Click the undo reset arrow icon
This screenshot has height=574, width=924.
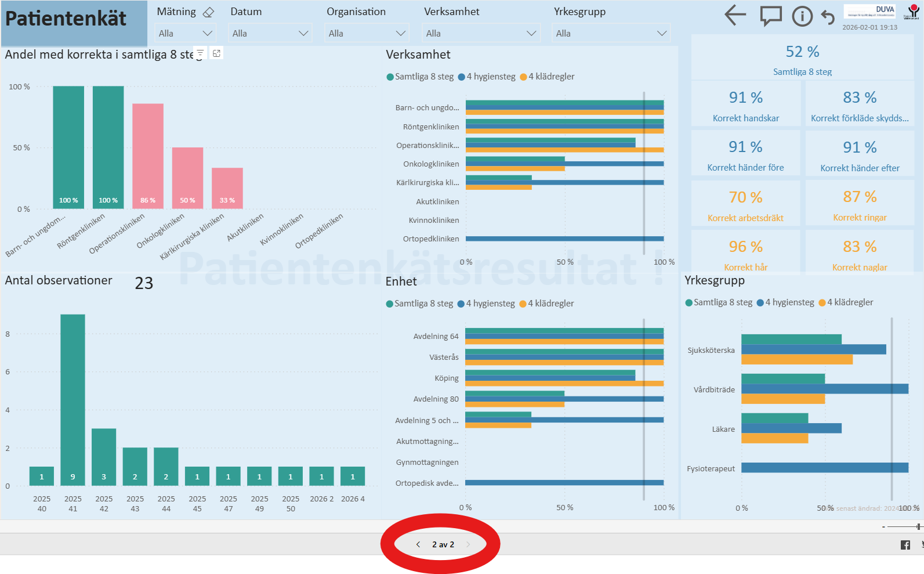828,17
